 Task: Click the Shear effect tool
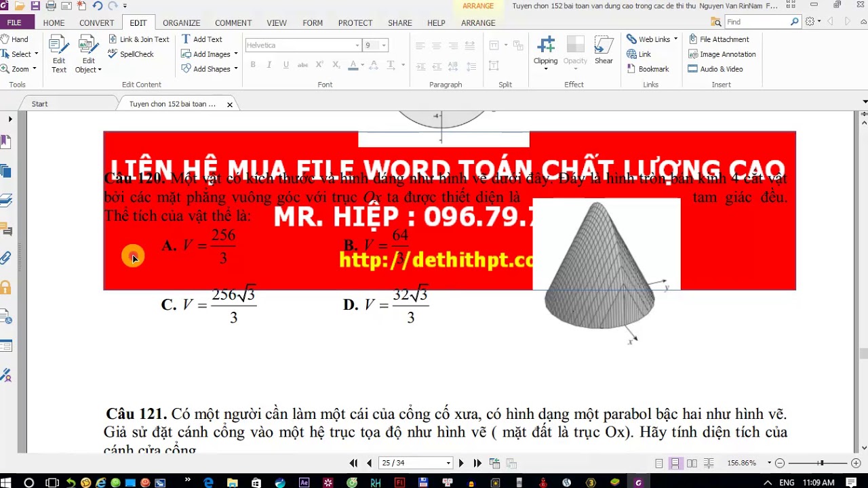(x=604, y=50)
